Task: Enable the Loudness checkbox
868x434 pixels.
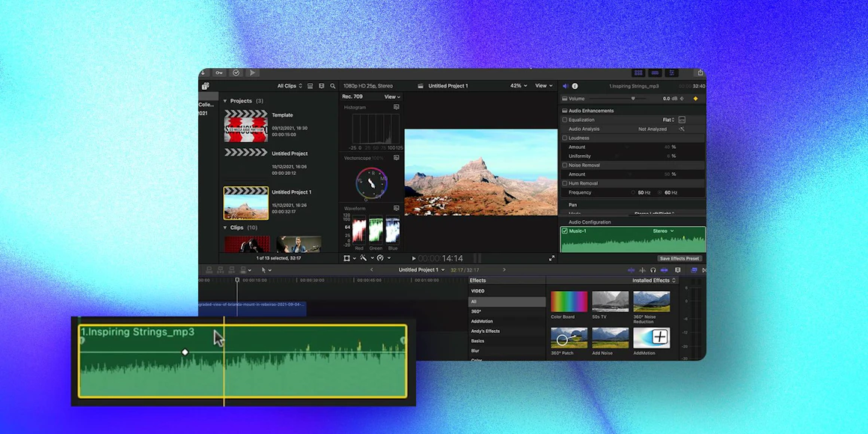Action: pos(565,138)
